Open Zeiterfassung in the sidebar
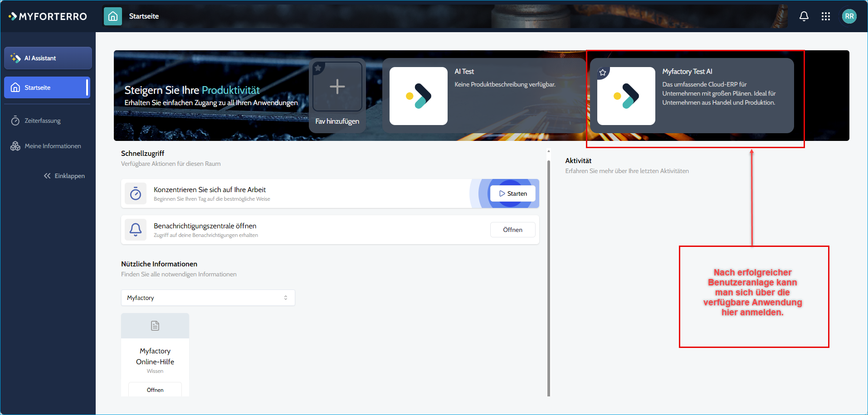Viewport: 868px width, 415px height. pos(43,121)
